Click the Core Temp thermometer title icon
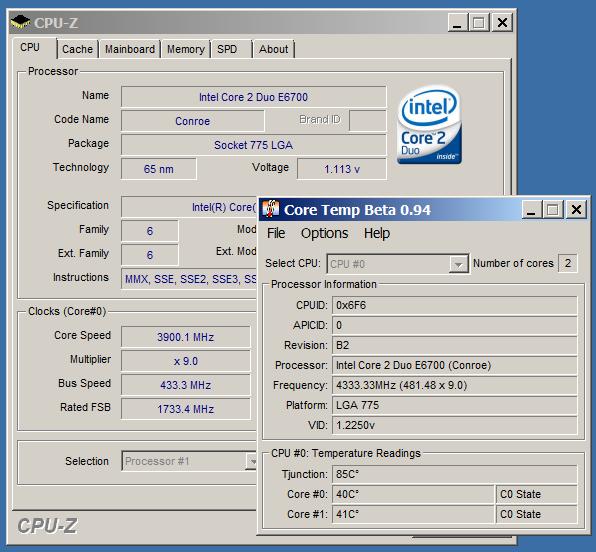This screenshot has width=596, height=552. [x=271, y=209]
